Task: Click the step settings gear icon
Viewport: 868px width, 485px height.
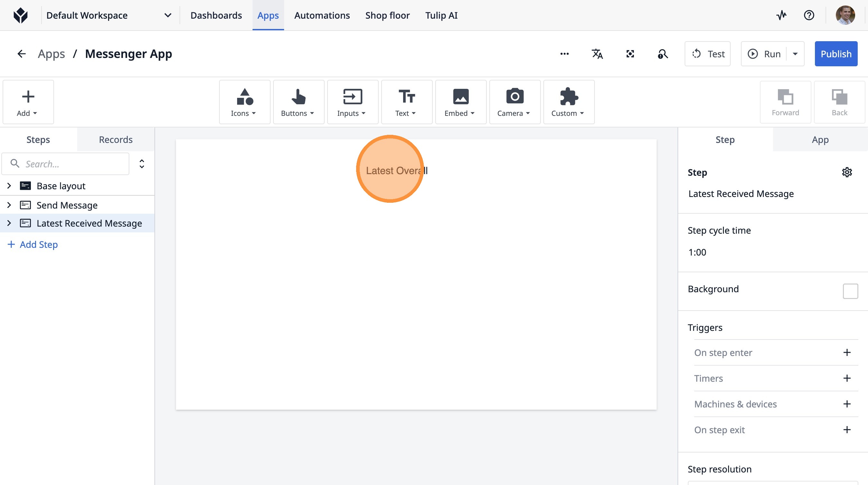Action: [x=847, y=172]
